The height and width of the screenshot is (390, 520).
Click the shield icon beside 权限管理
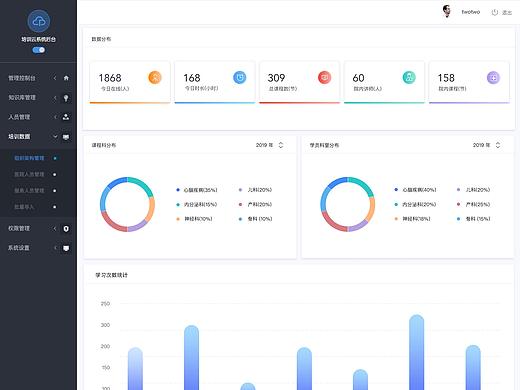(x=66, y=229)
